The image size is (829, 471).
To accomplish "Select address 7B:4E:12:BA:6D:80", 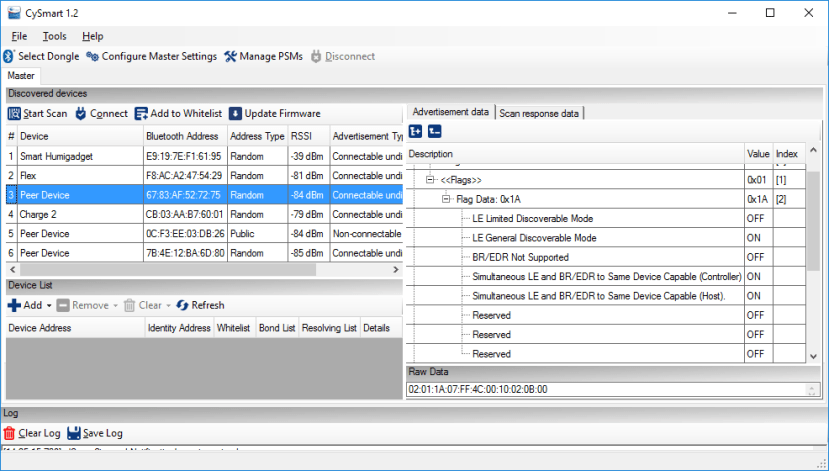I will pyautogui.click(x=185, y=253).
